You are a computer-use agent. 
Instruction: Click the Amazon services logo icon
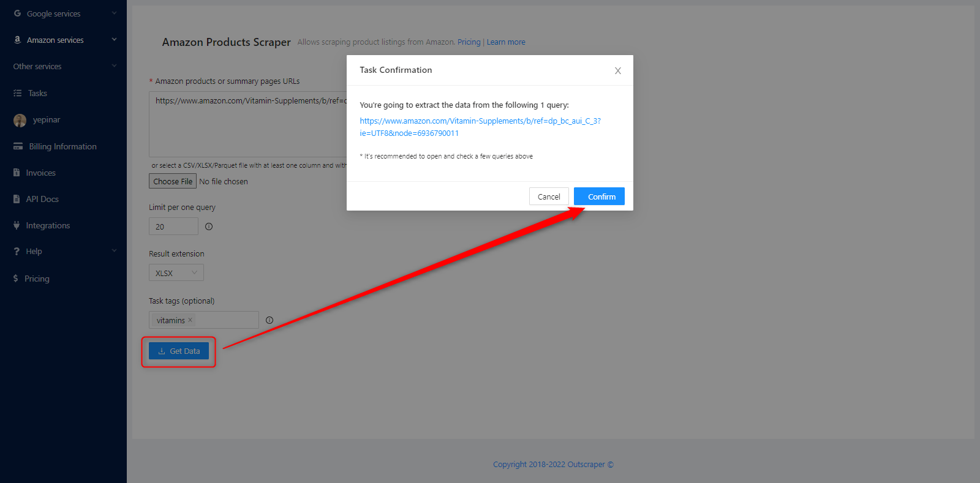coord(17,40)
